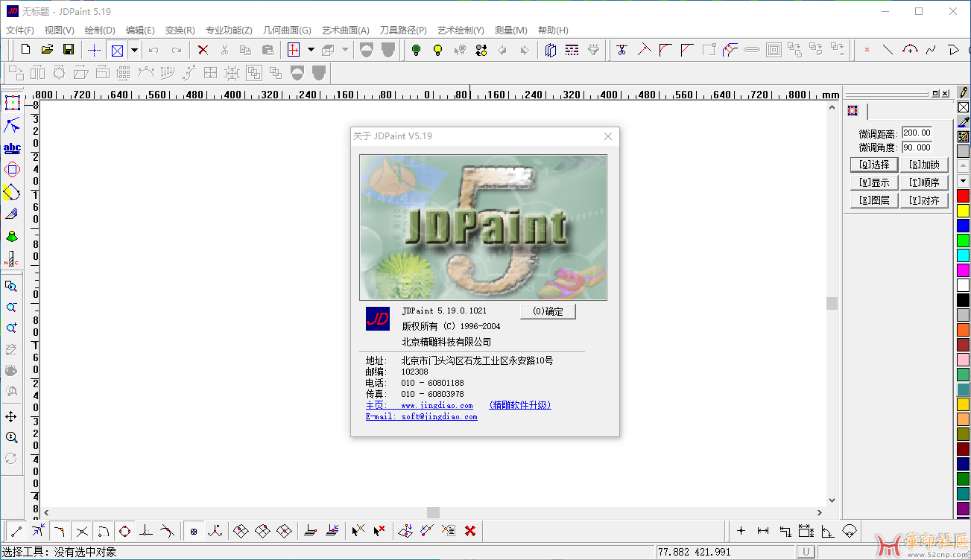The height and width of the screenshot is (560, 971).
Task: Click the U button in the status bar
Action: 806,552
